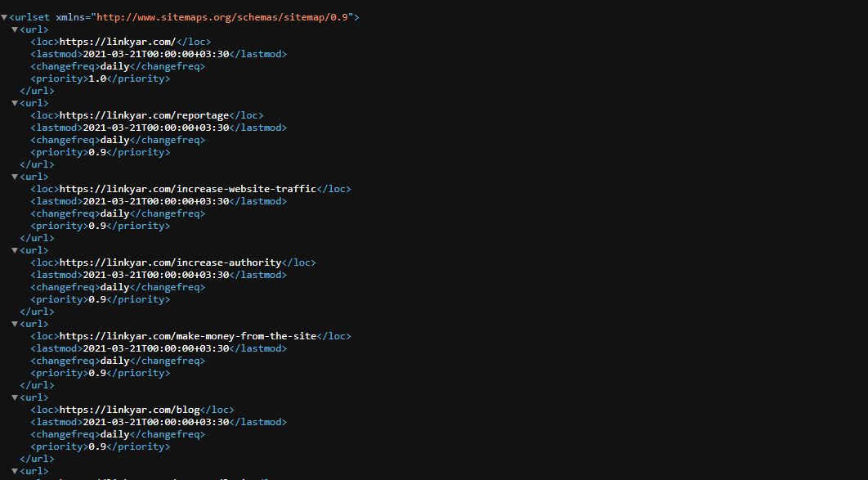Click the lastmod date under the blog loc
868x480 pixels.
coord(156,422)
